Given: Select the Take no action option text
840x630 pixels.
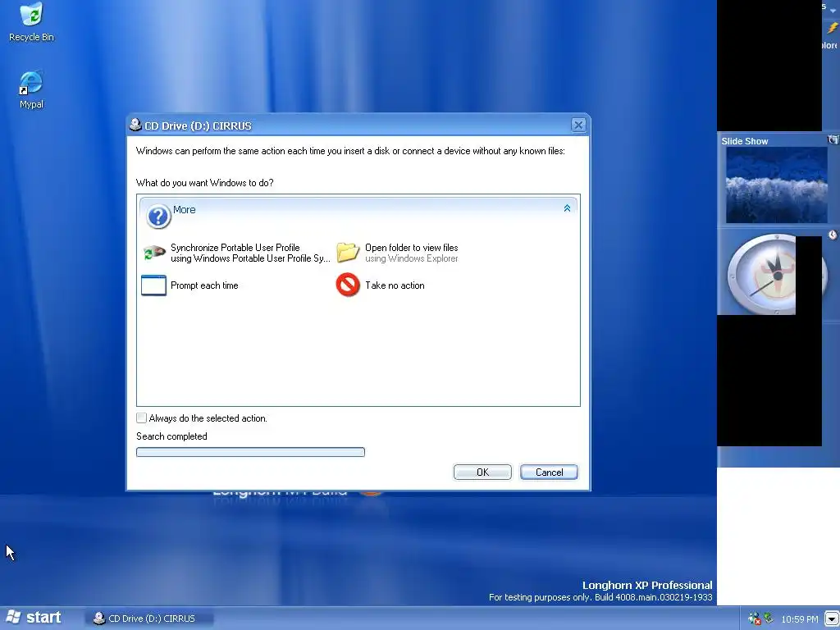Looking at the screenshot, I should [x=395, y=285].
